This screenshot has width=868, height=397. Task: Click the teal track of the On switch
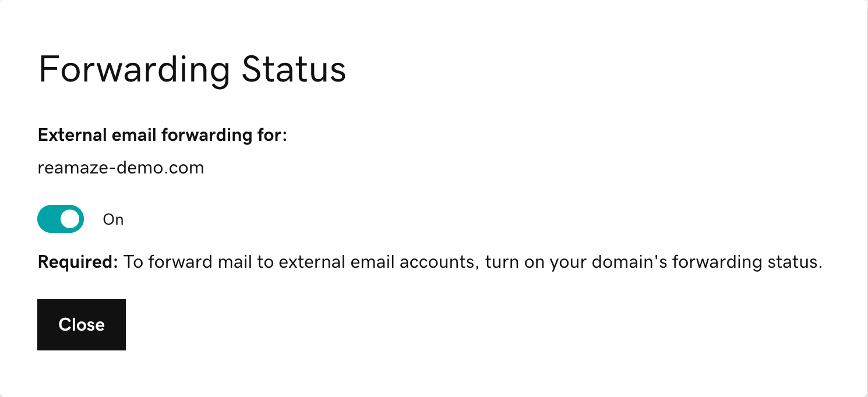click(49, 219)
